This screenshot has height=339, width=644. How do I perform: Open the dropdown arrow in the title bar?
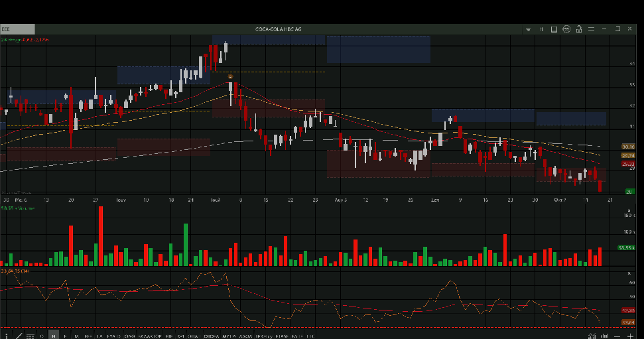point(528,30)
